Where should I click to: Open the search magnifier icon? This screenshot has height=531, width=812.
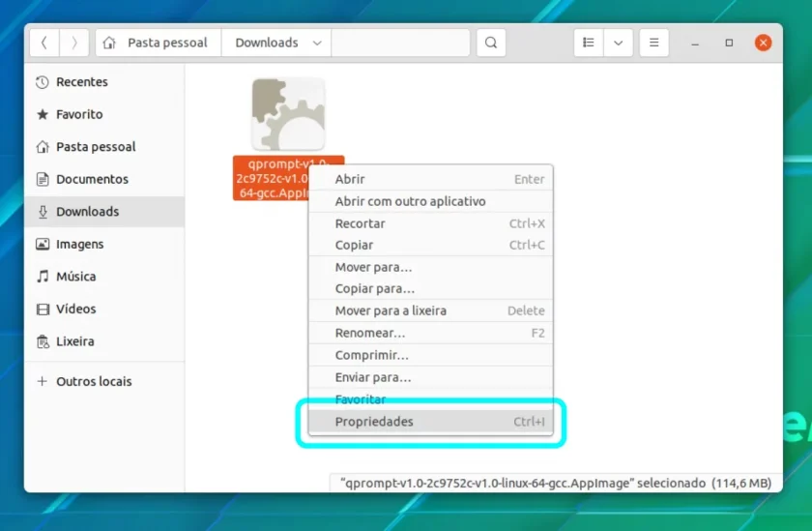coord(491,43)
